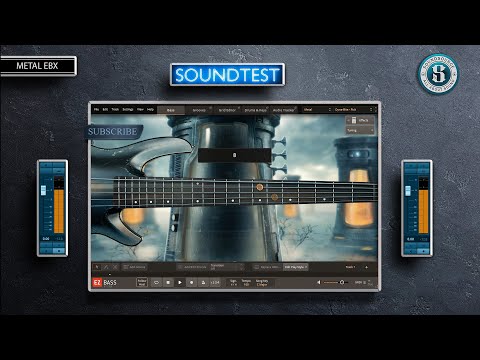Expand the Tuning dropdown
The width and height of the screenshot is (480, 360).
tap(360, 130)
